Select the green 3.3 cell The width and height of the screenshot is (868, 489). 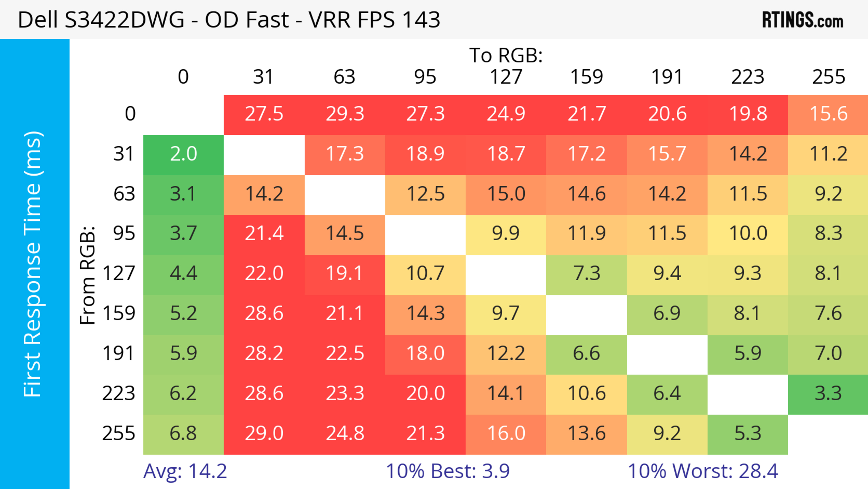[828, 393]
